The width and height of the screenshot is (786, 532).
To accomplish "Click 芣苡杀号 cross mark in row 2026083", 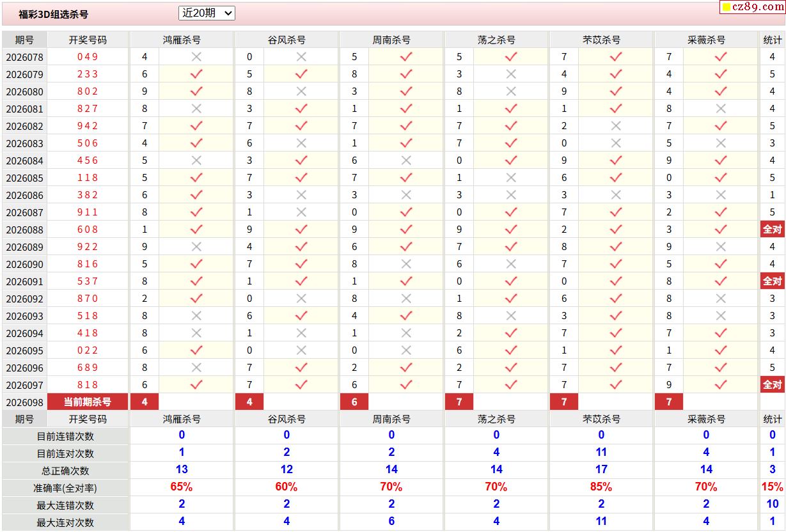I will click(x=616, y=143).
